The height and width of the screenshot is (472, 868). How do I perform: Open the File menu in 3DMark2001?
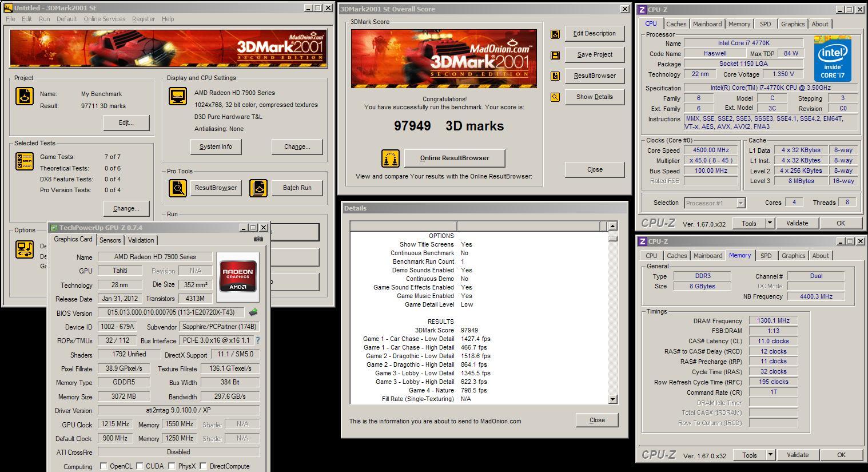10,19
